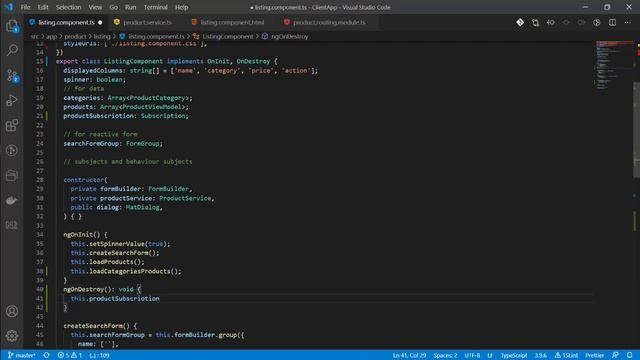Open the Docker whale view in activity bar
Viewport: 640px width, 360px height.
click(12, 200)
